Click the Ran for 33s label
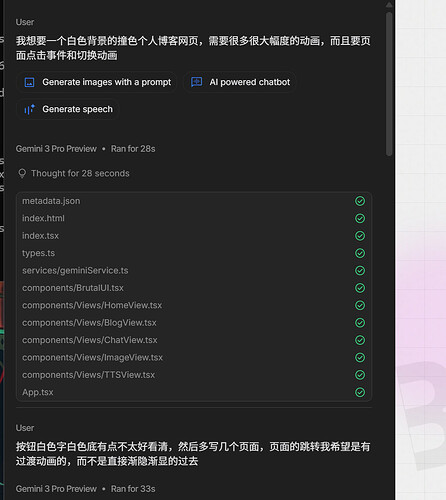 pyautogui.click(x=133, y=489)
